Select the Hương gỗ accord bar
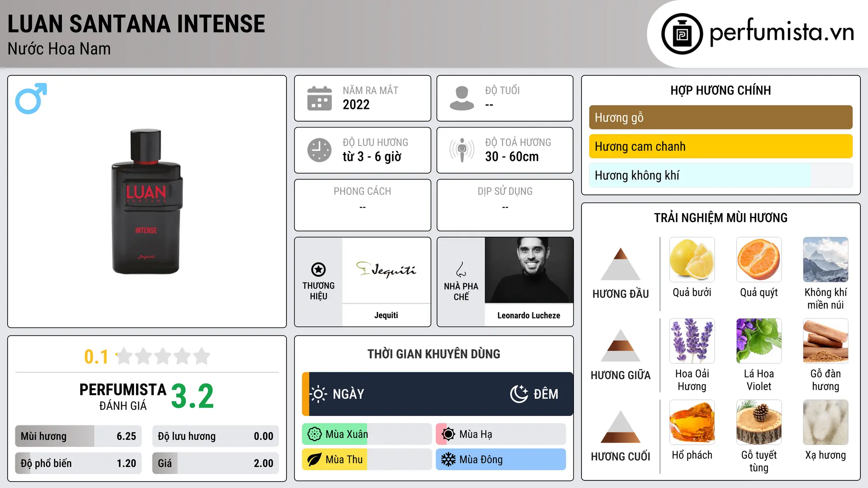Viewport: 868px width, 488px height. [721, 117]
